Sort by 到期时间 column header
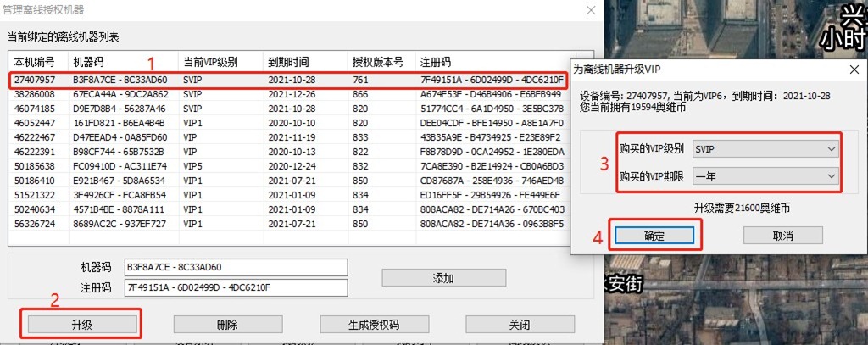Screen dimensions: 868x345 point(288,63)
